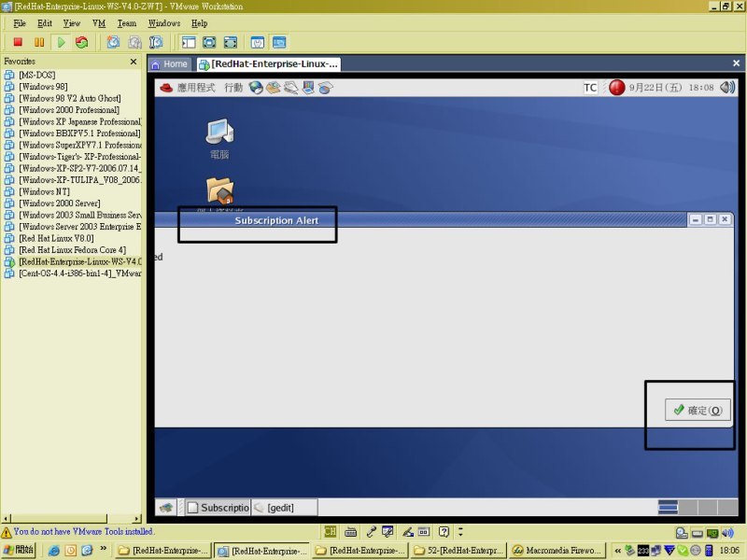
Task: Select [Windows 2000 Server] in Favorites
Action: tap(59, 203)
